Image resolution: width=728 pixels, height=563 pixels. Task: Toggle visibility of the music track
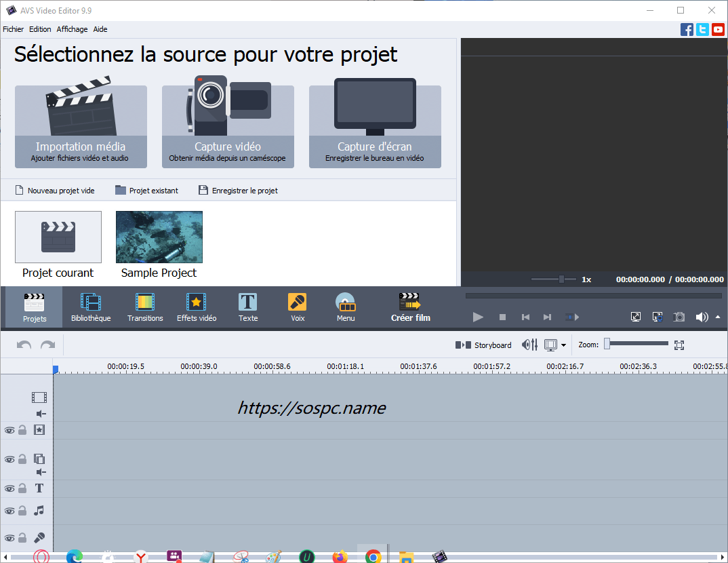[x=9, y=511]
